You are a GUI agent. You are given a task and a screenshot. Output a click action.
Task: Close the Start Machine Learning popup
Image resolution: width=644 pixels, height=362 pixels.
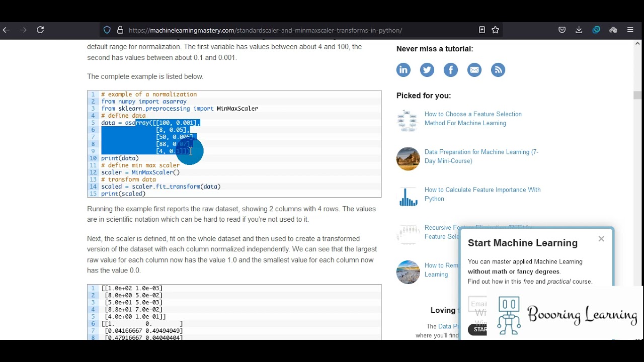click(x=601, y=239)
